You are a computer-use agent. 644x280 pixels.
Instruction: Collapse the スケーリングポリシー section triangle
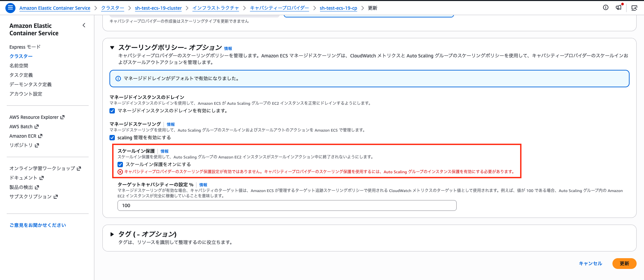click(112, 48)
